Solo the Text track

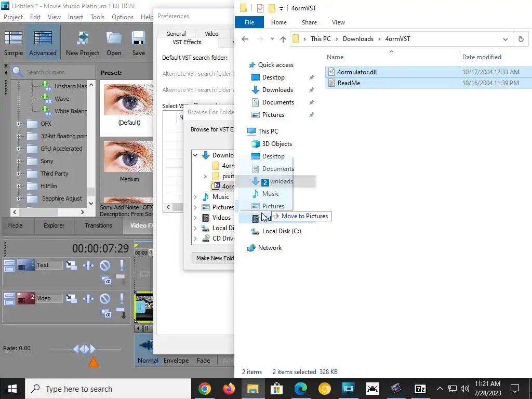pos(122,265)
